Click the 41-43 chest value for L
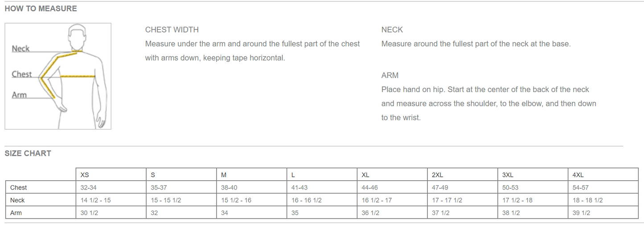644x227 pixels. click(x=299, y=188)
